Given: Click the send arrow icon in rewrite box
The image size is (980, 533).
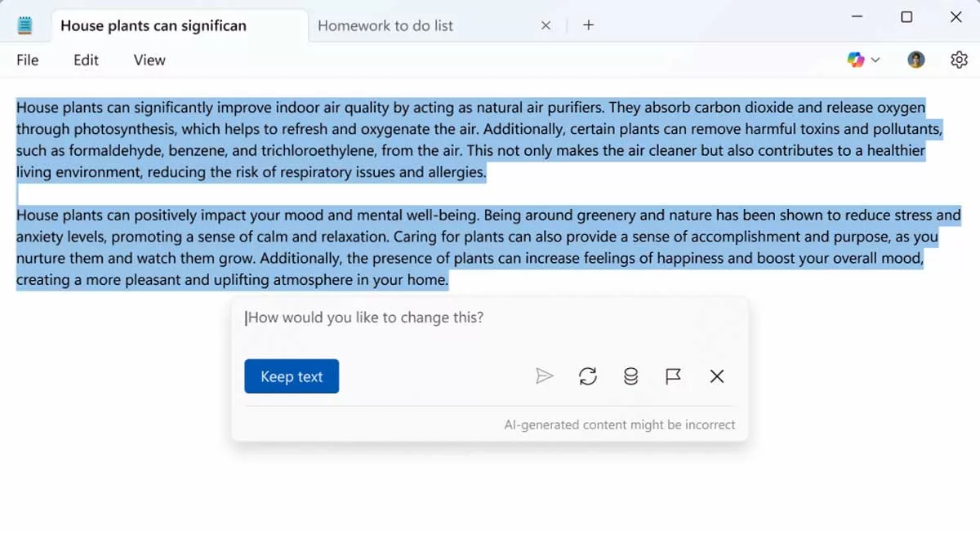Looking at the screenshot, I should pyautogui.click(x=544, y=376).
